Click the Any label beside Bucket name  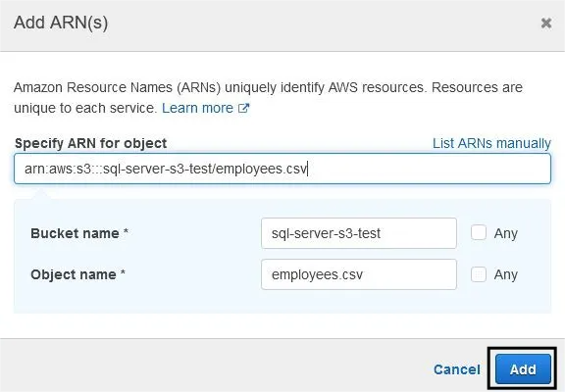coord(506,233)
